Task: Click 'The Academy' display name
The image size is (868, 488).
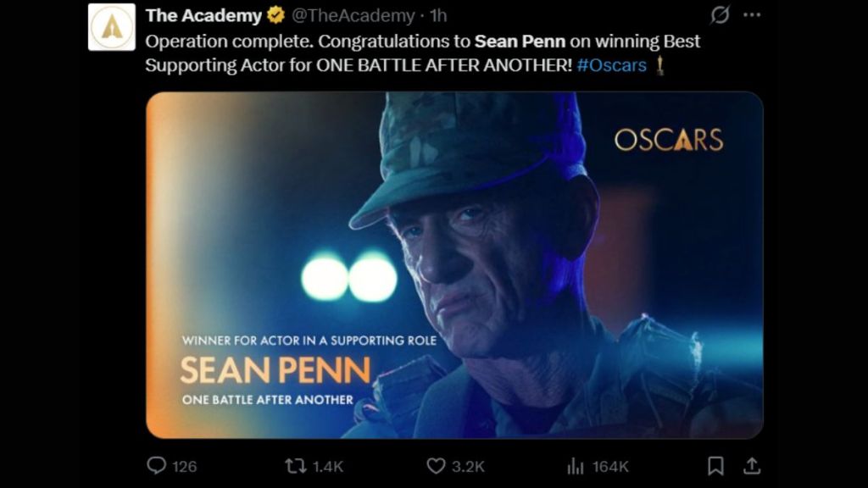Action: (206, 14)
